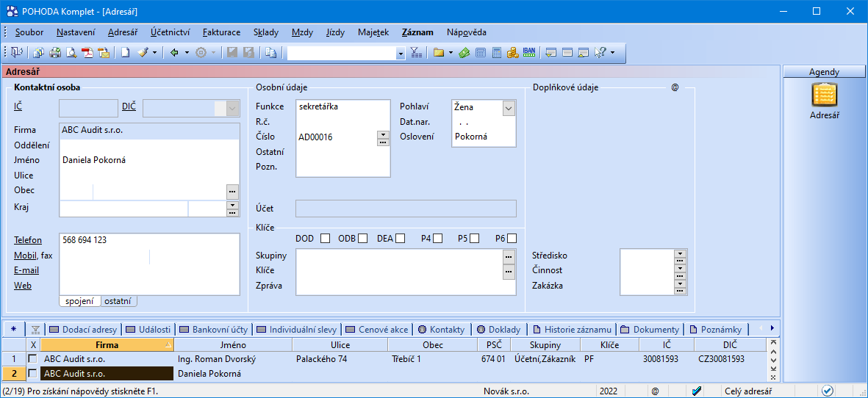Click the broom clean-up icon
Image resolution: width=868 pixels, height=398 pixels.
tap(143, 53)
